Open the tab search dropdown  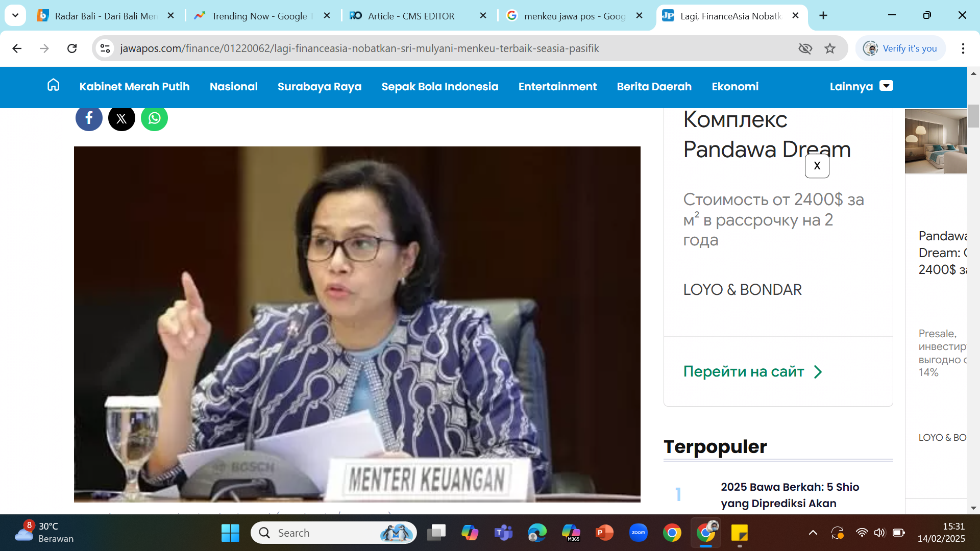click(15, 16)
